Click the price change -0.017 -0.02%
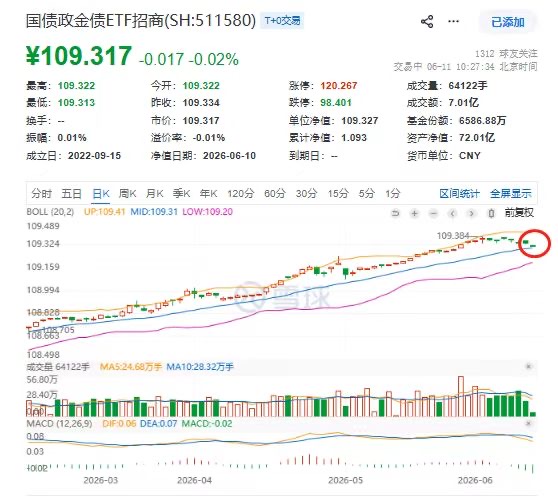 click(x=189, y=59)
